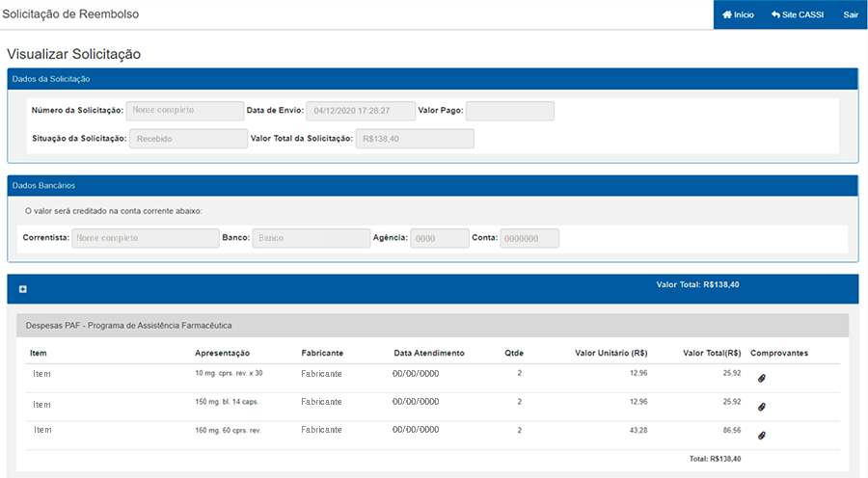The image size is (868, 478).
Task: Log out with Sair
Action: pyautogui.click(x=851, y=15)
